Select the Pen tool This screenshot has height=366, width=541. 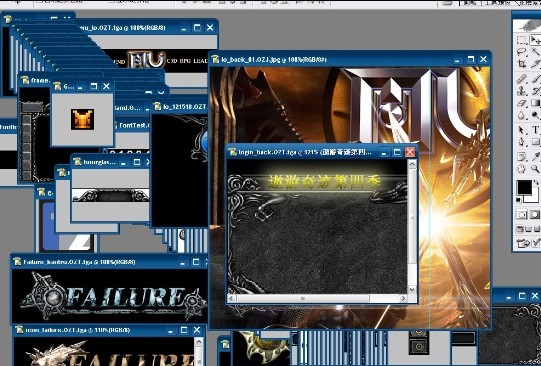[522, 142]
